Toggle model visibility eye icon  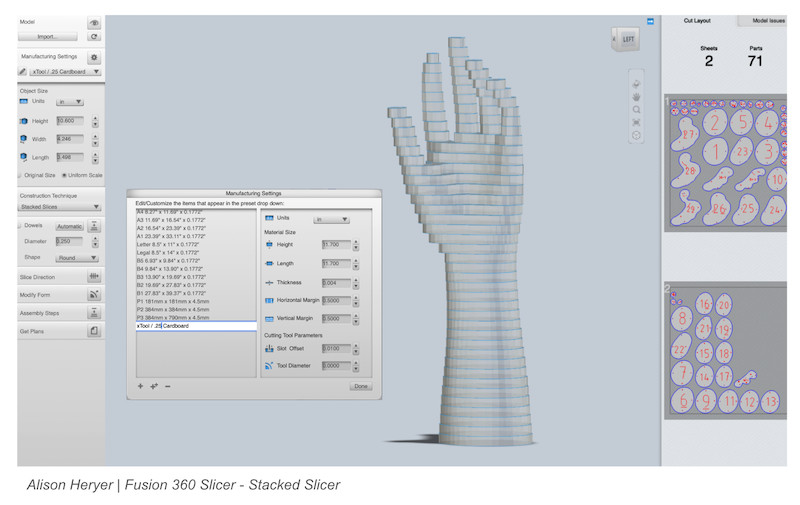(x=94, y=22)
